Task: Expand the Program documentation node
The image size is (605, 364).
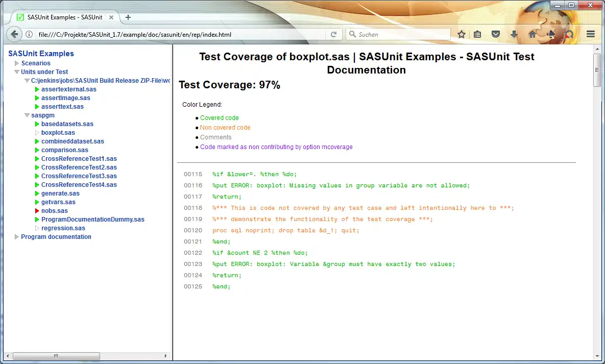Action: [x=17, y=237]
